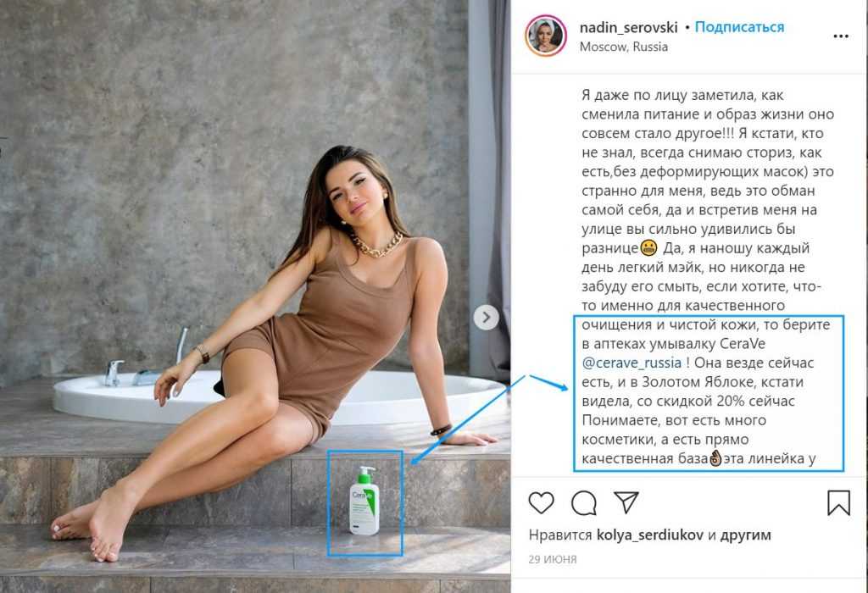Click the grimacing emoji in caption

[648, 248]
